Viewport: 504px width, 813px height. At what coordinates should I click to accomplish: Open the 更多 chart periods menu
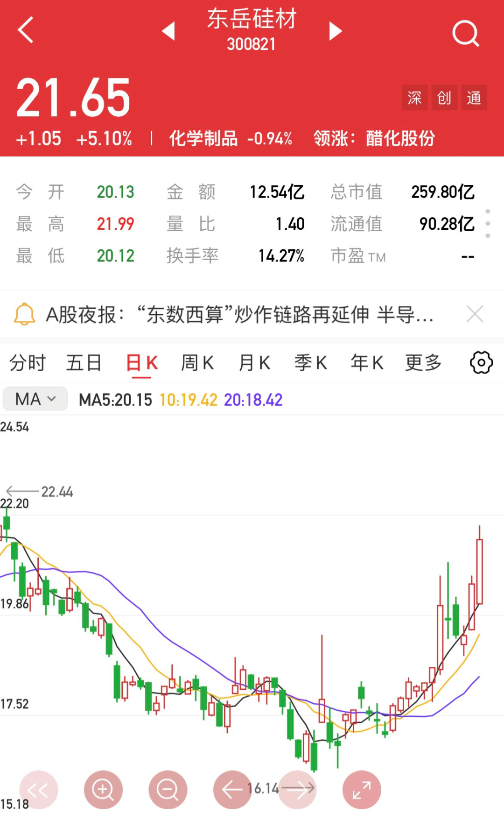point(423,362)
